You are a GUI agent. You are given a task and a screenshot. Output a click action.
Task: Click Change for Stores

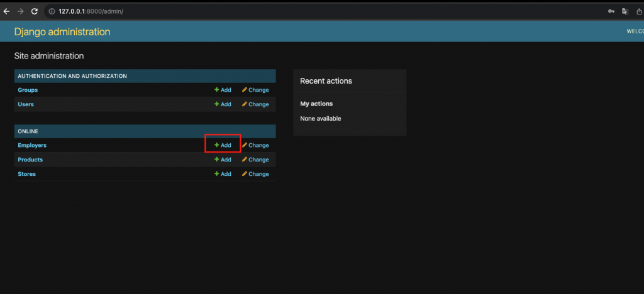point(255,174)
